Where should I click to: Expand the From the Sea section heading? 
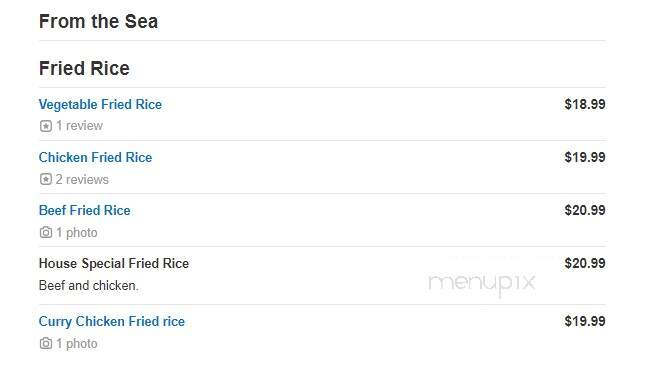(x=99, y=21)
